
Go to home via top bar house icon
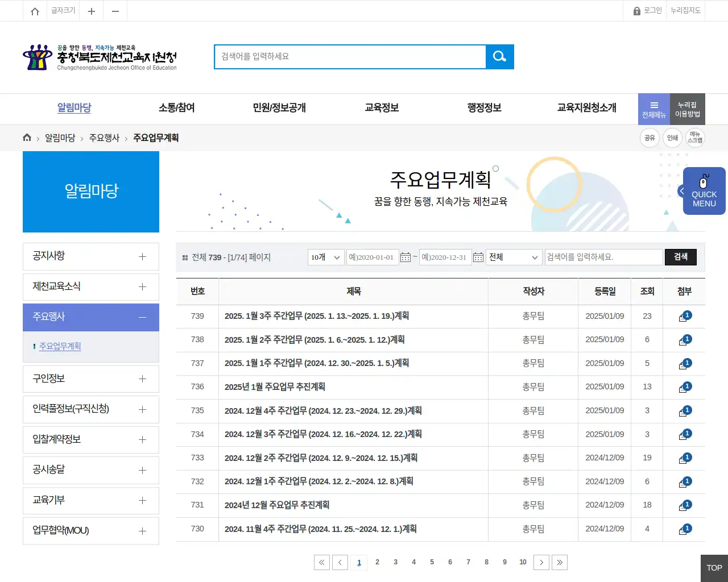click(35, 11)
